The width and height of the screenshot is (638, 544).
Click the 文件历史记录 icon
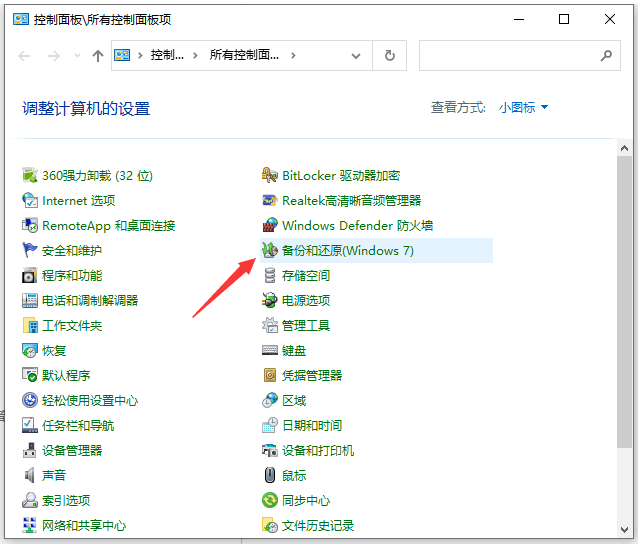coord(270,525)
